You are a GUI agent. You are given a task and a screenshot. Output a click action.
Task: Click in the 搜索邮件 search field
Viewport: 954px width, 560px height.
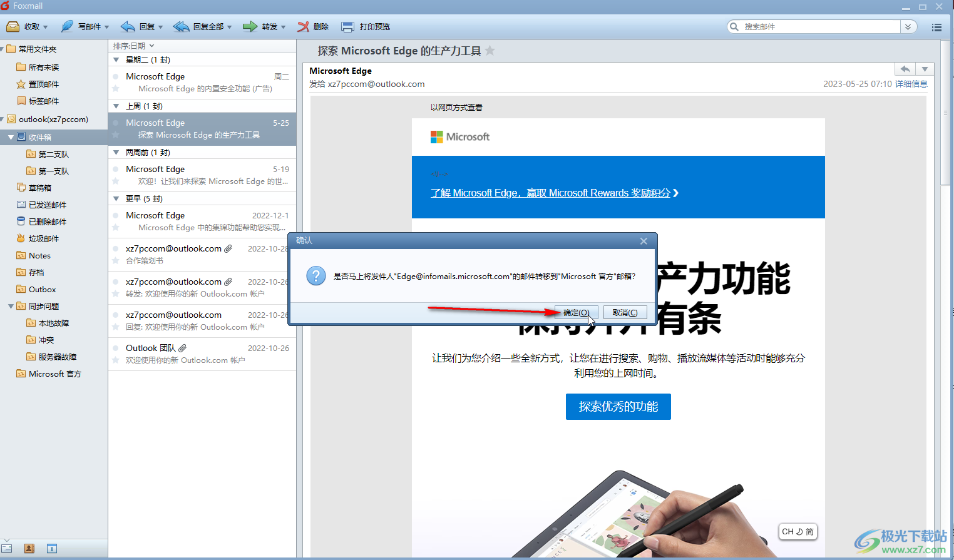coord(820,27)
